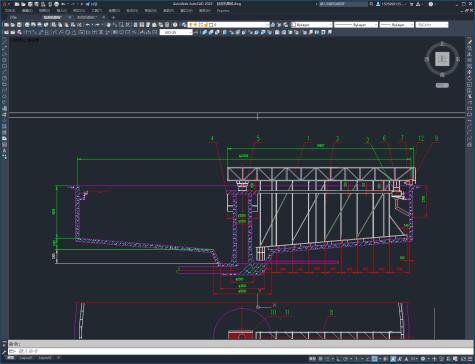This screenshot has height=364, width=475.
Task: Select Fillet tool in right Modify toolbar
Action: click(470, 132)
